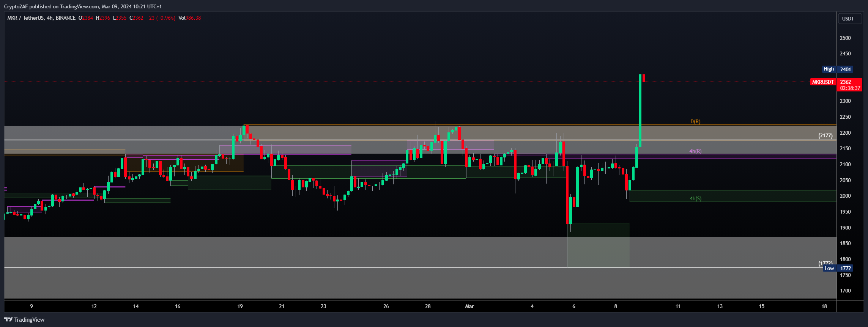Select the high value H2396
868x327 pixels.
point(103,18)
